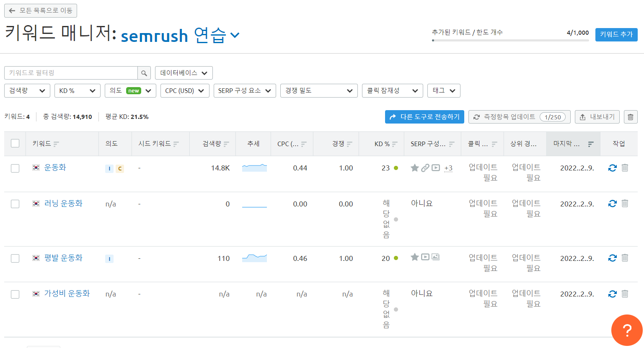Open the 경쟁 밀도 filter dropdown
The image size is (644, 348).
click(x=319, y=91)
